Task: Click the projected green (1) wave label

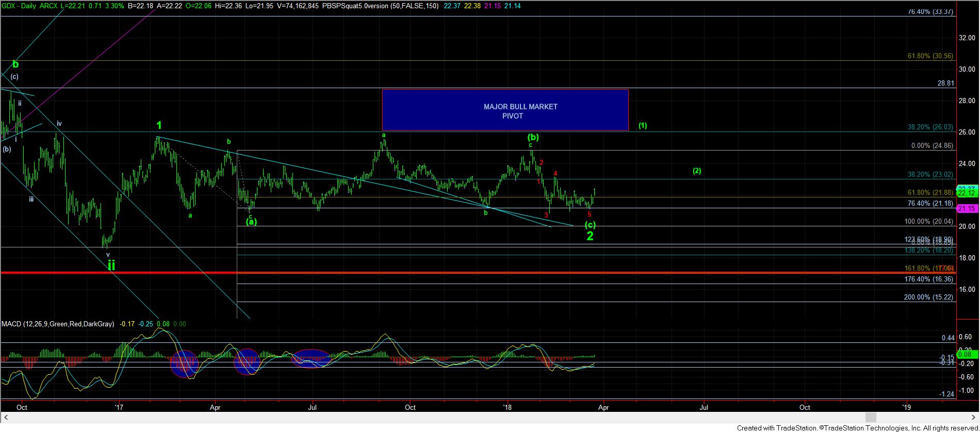Action: click(x=643, y=125)
